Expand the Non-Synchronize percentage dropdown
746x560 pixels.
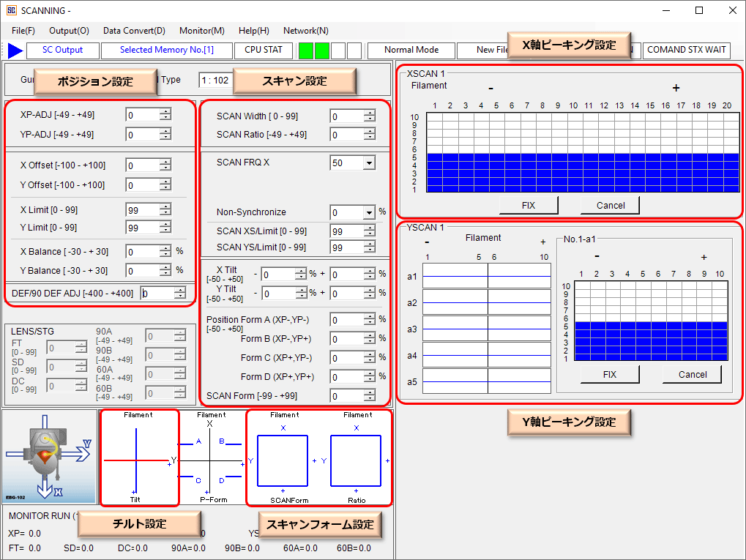[x=368, y=213]
